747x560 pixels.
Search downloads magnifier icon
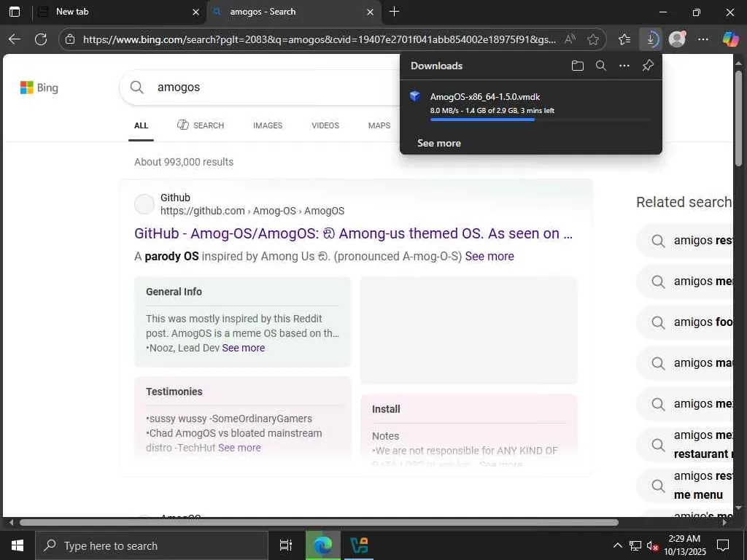pos(601,66)
